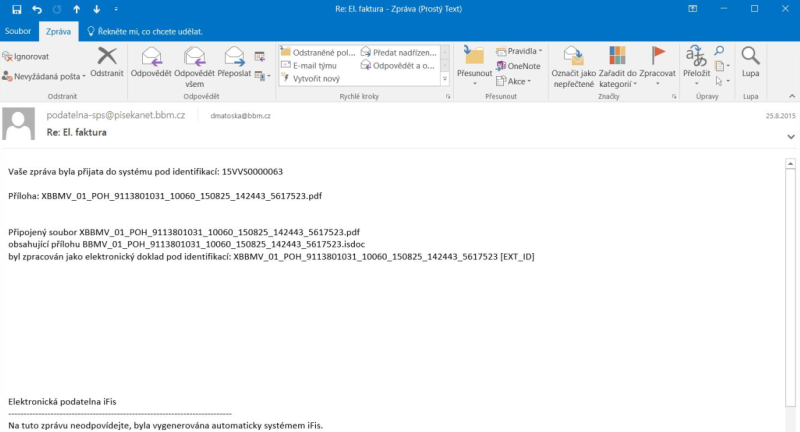The height and width of the screenshot is (432, 800).
Task: Open Rychlé kroky dialog launcher
Action: pyautogui.click(x=448, y=96)
